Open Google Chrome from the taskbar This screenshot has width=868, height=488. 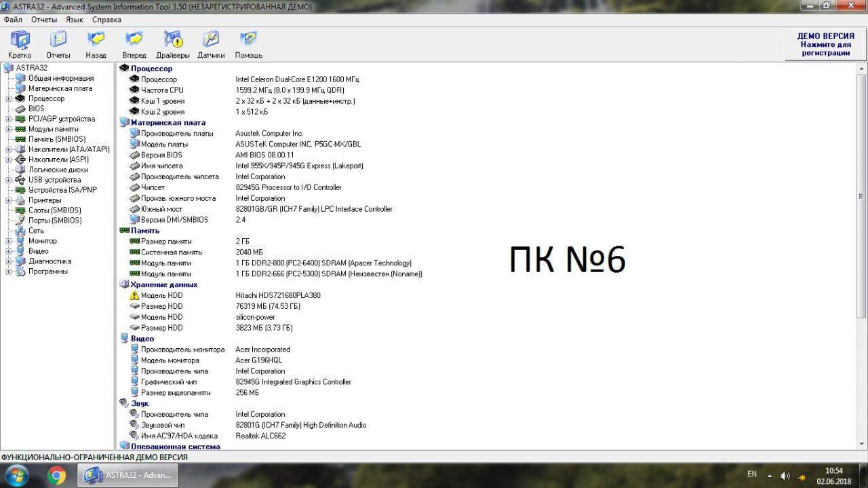[x=57, y=476]
